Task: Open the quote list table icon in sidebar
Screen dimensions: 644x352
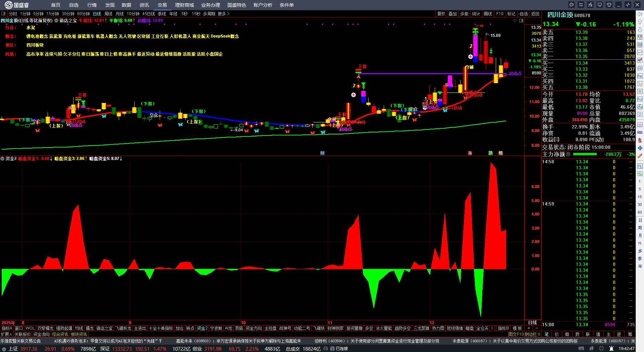Action: pos(640,45)
